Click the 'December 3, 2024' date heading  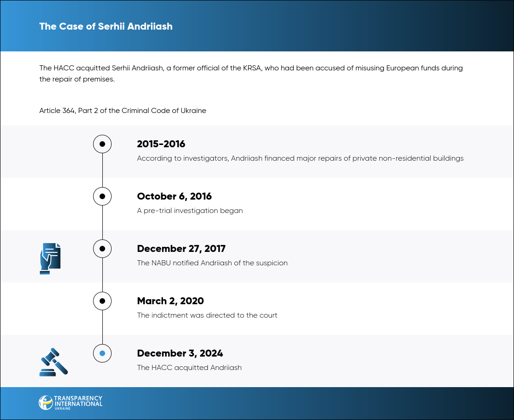180,353
